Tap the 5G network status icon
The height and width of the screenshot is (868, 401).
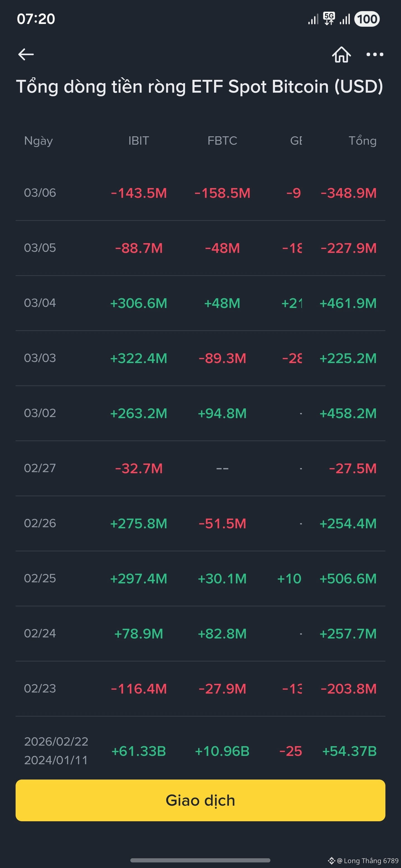point(329,19)
